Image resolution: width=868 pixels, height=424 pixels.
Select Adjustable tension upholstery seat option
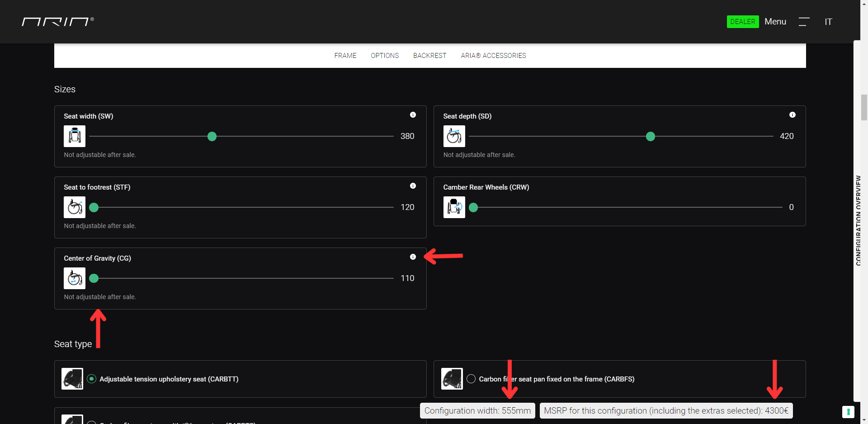click(x=92, y=379)
